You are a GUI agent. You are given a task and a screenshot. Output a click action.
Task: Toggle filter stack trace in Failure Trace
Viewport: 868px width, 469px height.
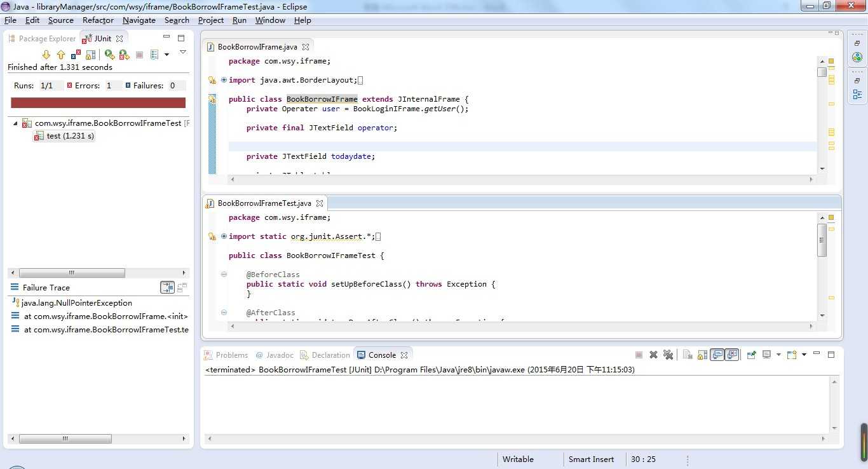pyautogui.click(x=168, y=287)
